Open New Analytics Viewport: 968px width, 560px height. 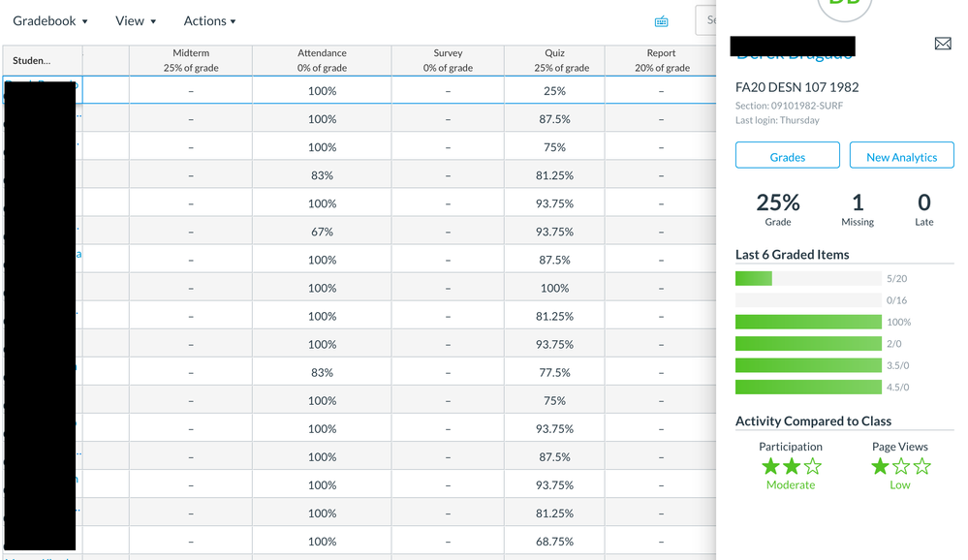[x=901, y=157]
